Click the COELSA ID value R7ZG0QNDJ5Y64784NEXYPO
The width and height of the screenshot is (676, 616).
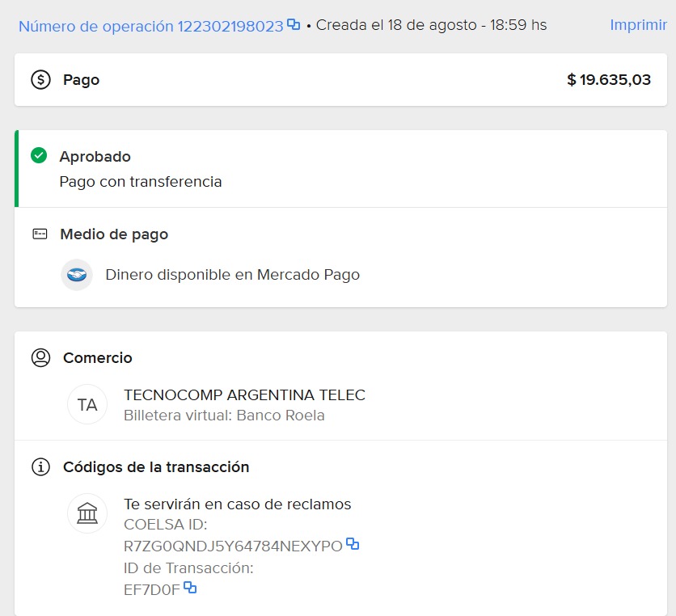(x=233, y=546)
